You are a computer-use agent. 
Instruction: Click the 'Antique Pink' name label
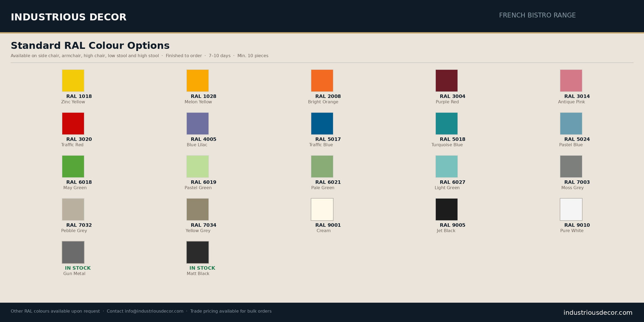(x=572, y=102)
